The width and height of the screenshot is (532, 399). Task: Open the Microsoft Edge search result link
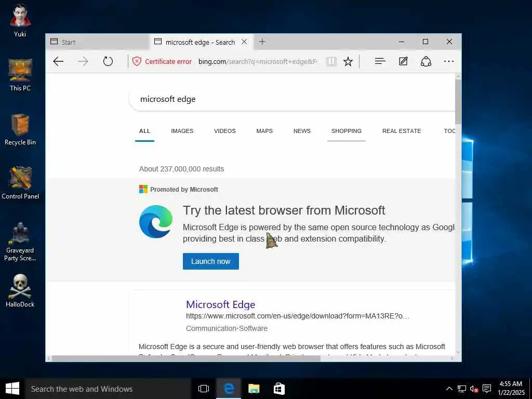(220, 304)
